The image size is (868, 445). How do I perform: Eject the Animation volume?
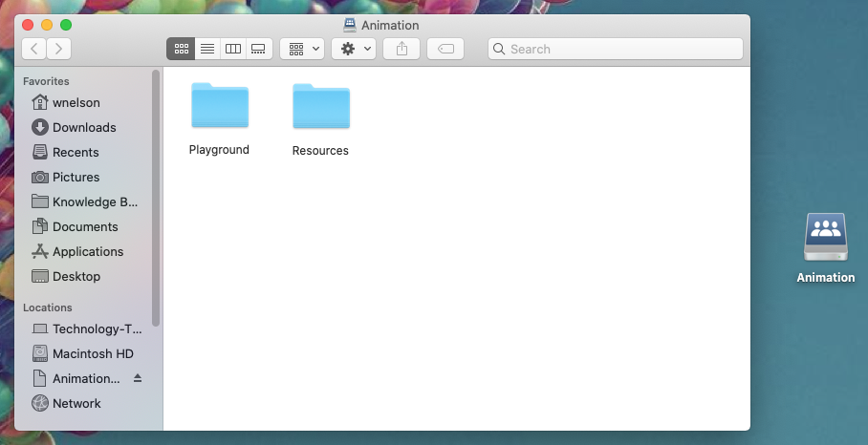coord(138,378)
